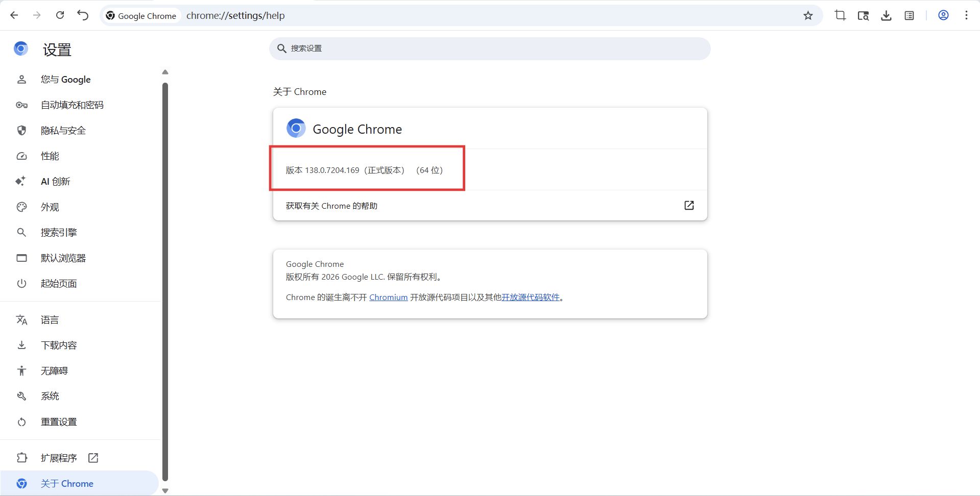Image resolution: width=980 pixels, height=496 pixels.
Task: Go to AI 创新 settings
Action: tap(55, 182)
